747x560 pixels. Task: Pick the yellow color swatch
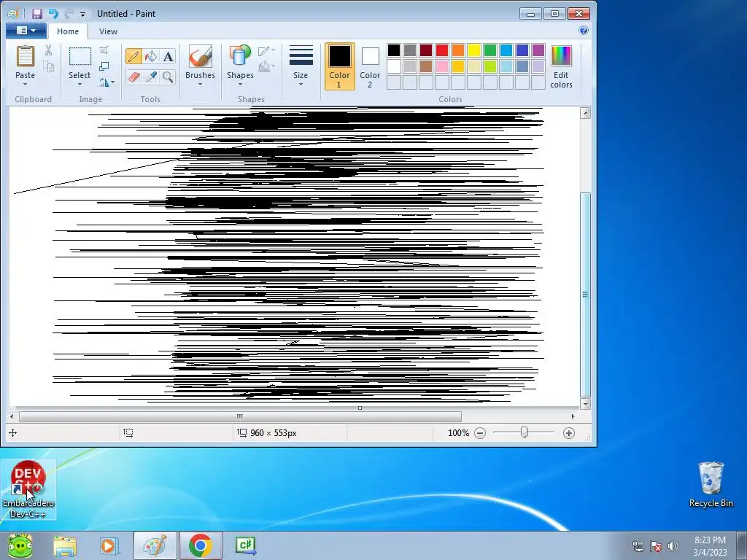click(x=474, y=50)
